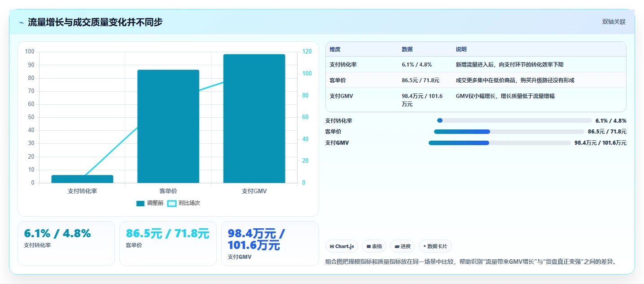644x284 pixels.
Task: Click the explanation 新增流量进入后，向支付环节的转化效率下降
Action: (x=509, y=65)
